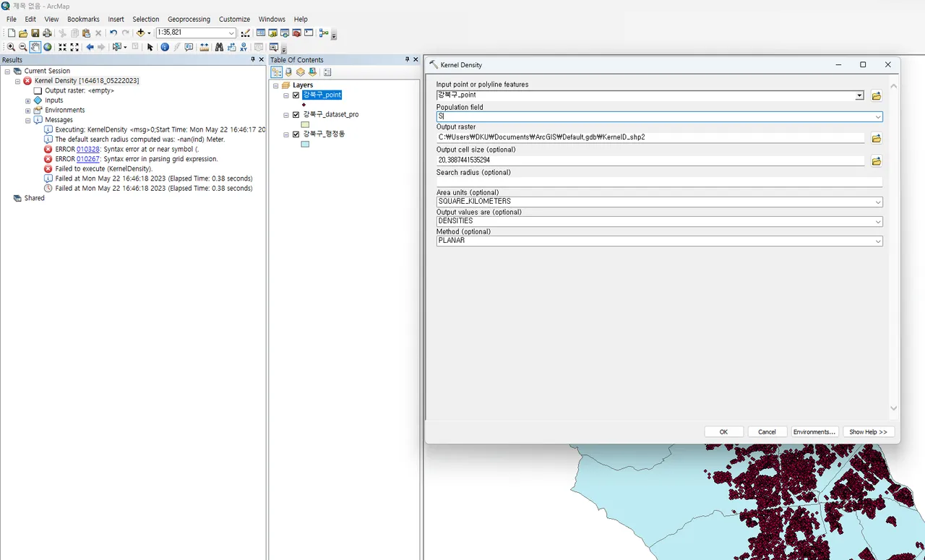Open error 010328 help link
The height and width of the screenshot is (560, 925).
(87, 150)
